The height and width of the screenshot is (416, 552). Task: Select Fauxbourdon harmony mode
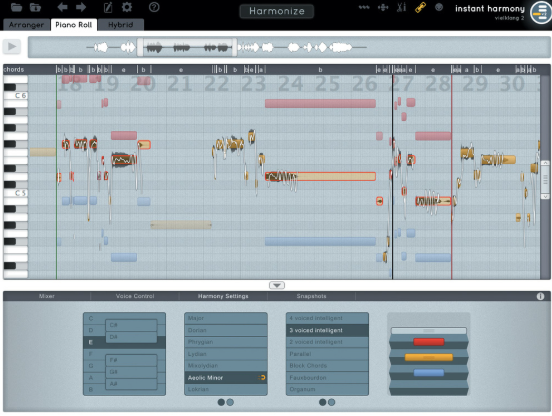pyautogui.click(x=327, y=378)
